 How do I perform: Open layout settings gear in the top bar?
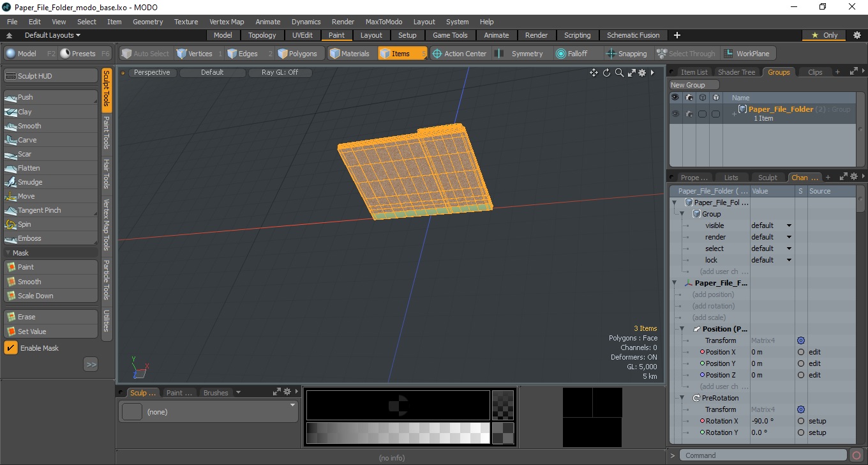click(x=857, y=35)
